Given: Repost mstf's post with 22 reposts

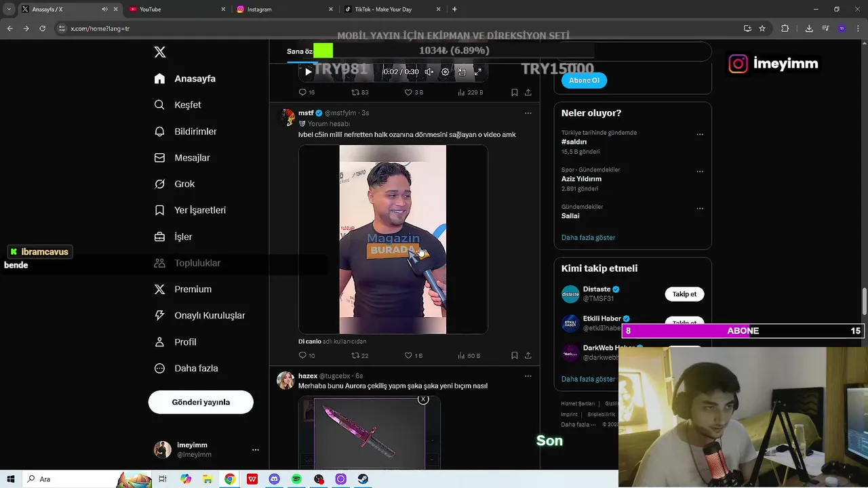Looking at the screenshot, I should pyautogui.click(x=360, y=355).
